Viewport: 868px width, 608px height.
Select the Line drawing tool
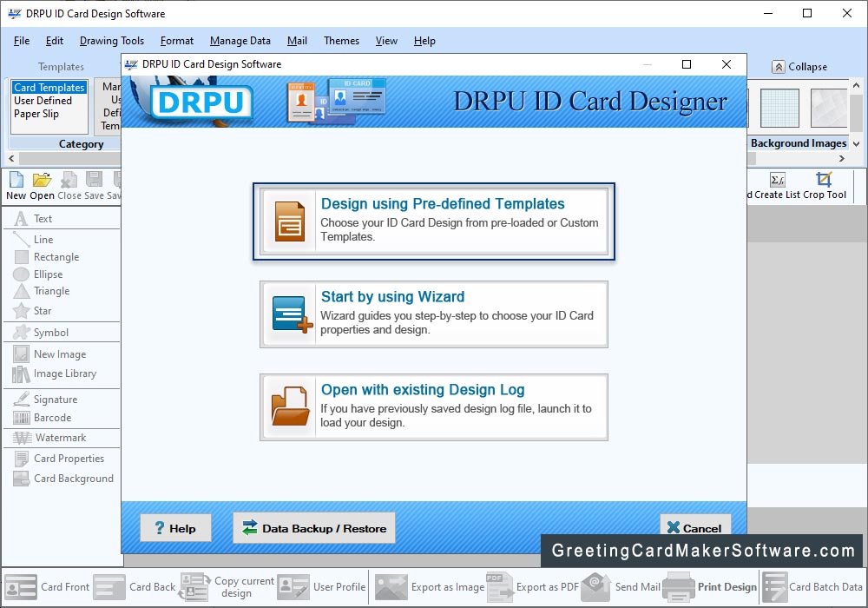33,239
